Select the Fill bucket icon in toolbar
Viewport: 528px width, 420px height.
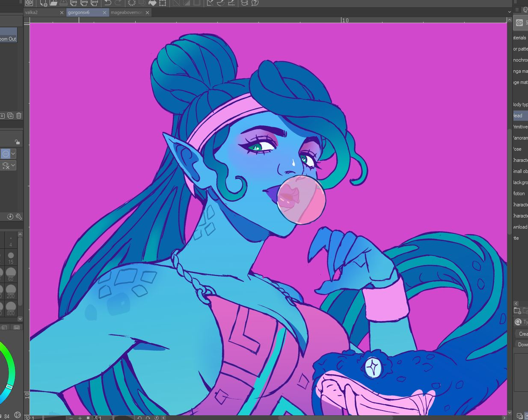click(x=152, y=3)
